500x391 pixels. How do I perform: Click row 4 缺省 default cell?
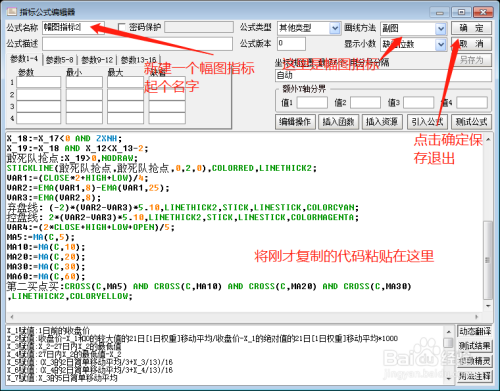click(x=167, y=118)
